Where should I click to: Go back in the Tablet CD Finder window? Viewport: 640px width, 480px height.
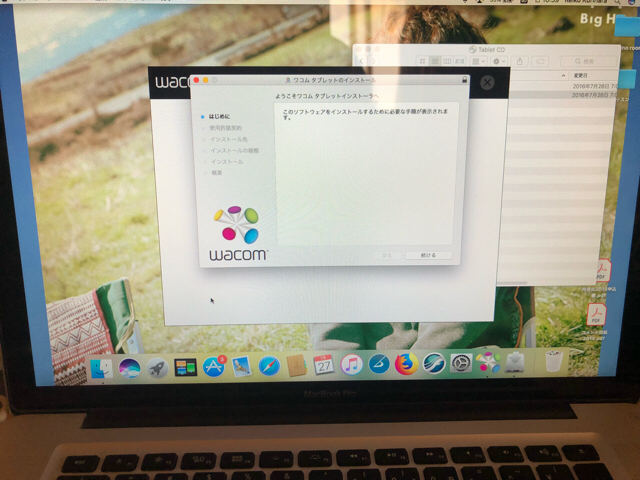pyautogui.click(x=362, y=61)
